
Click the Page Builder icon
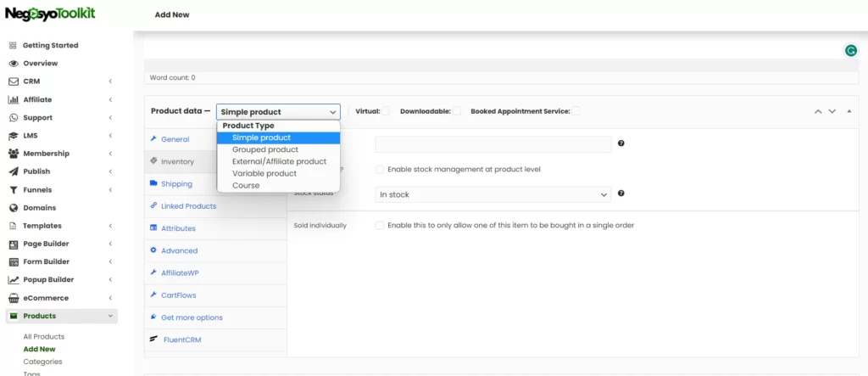14,244
